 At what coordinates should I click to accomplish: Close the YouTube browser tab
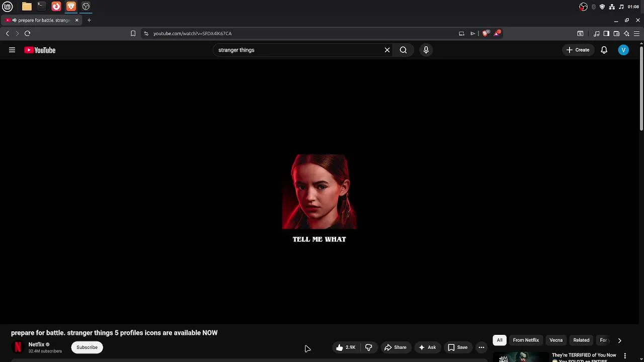tap(76, 20)
